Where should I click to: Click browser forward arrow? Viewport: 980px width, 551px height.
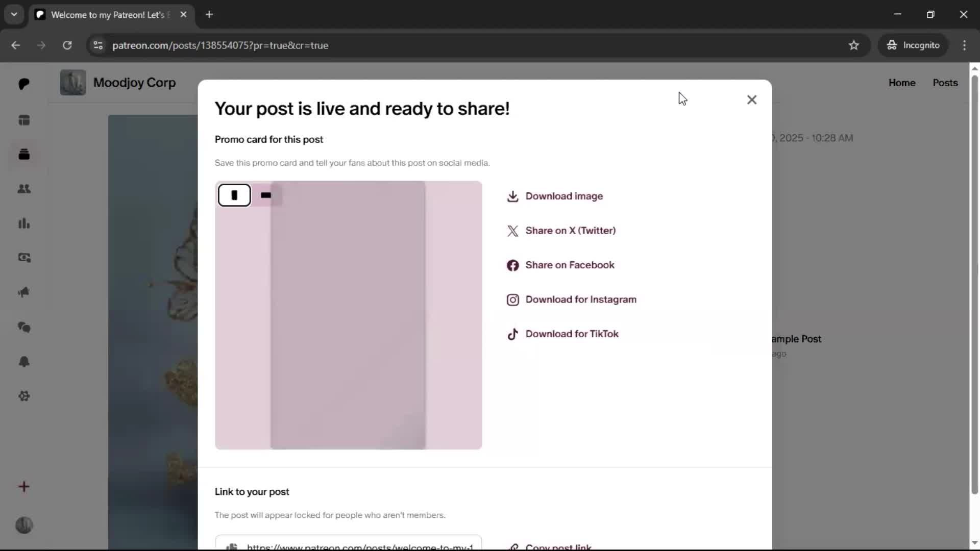click(x=41, y=45)
